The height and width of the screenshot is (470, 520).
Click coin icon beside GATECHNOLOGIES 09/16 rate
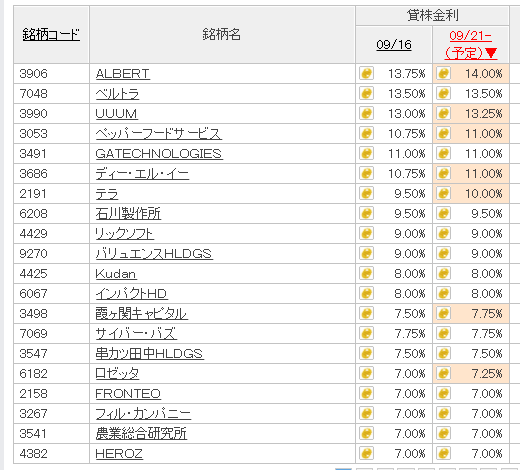click(366, 153)
